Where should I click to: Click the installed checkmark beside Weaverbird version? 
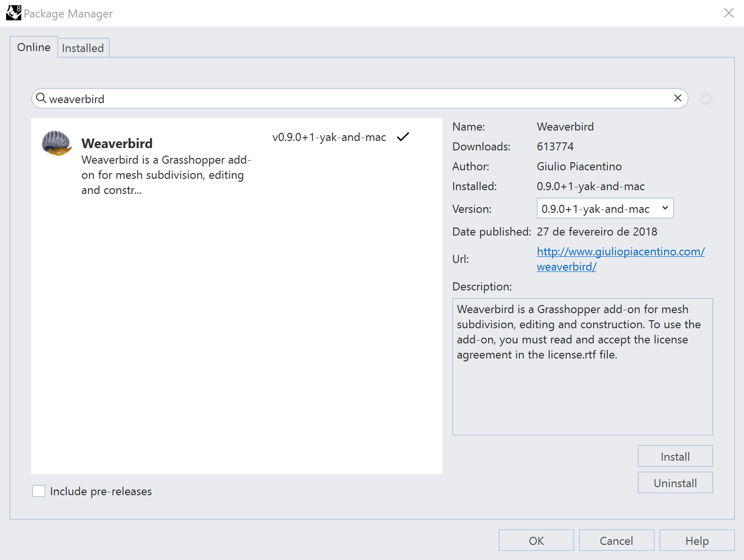click(403, 137)
